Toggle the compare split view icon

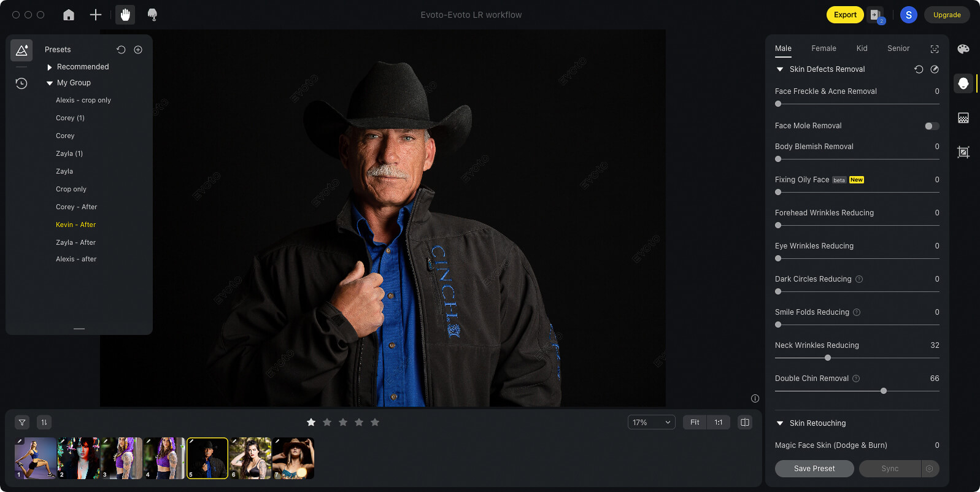(x=745, y=422)
